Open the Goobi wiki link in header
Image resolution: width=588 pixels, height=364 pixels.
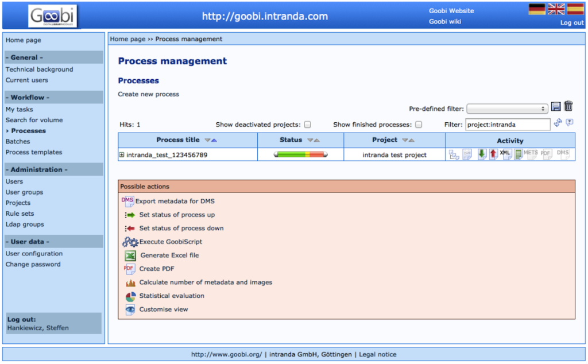click(445, 21)
